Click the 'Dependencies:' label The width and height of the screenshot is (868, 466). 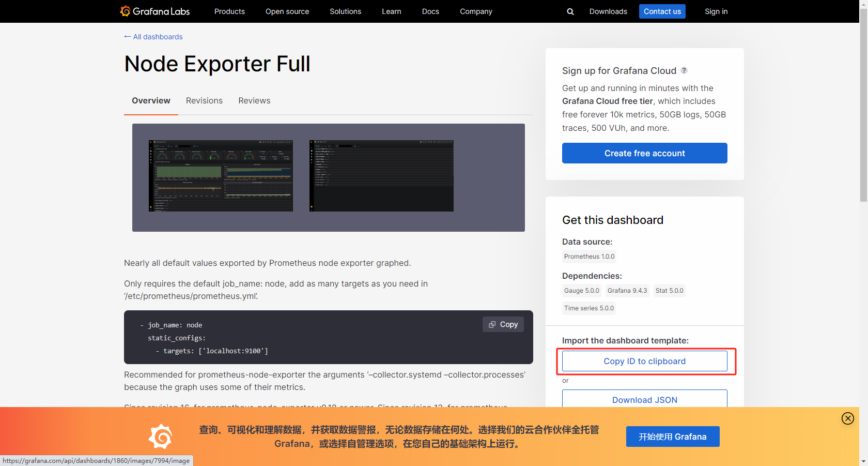(592, 276)
